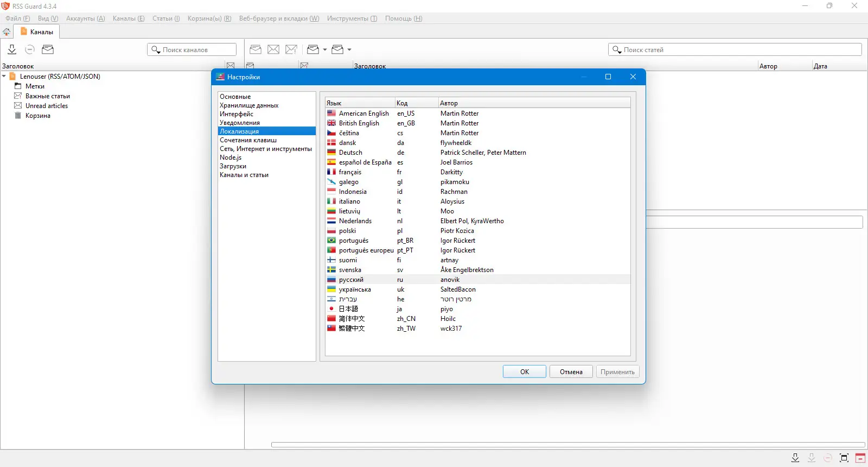Click the Отмена cancel button

click(571, 372)
